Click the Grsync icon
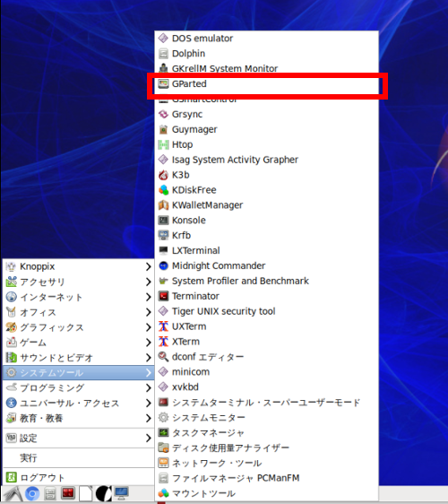The width and height of the screenshot is (448, 504). 163,114
